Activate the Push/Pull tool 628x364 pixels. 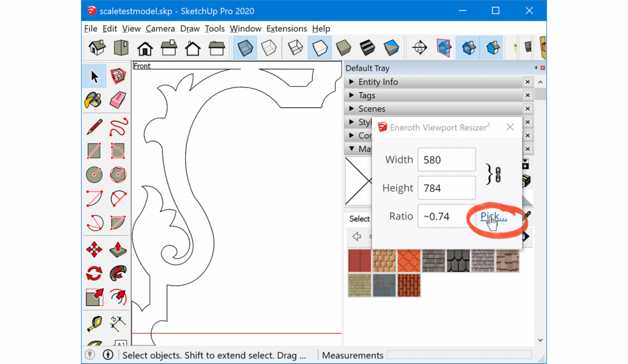click(118, 249)
